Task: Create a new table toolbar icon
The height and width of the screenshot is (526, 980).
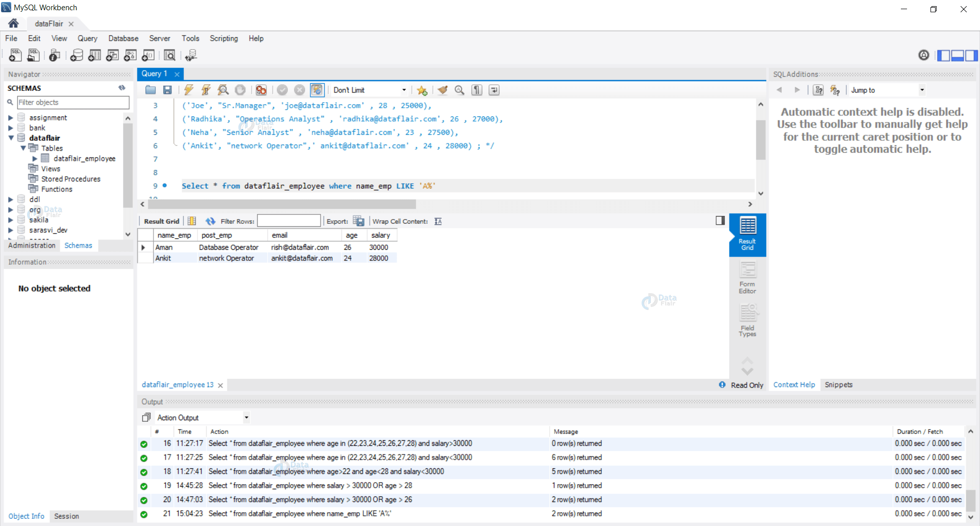Action: click(x=94, y=55)
